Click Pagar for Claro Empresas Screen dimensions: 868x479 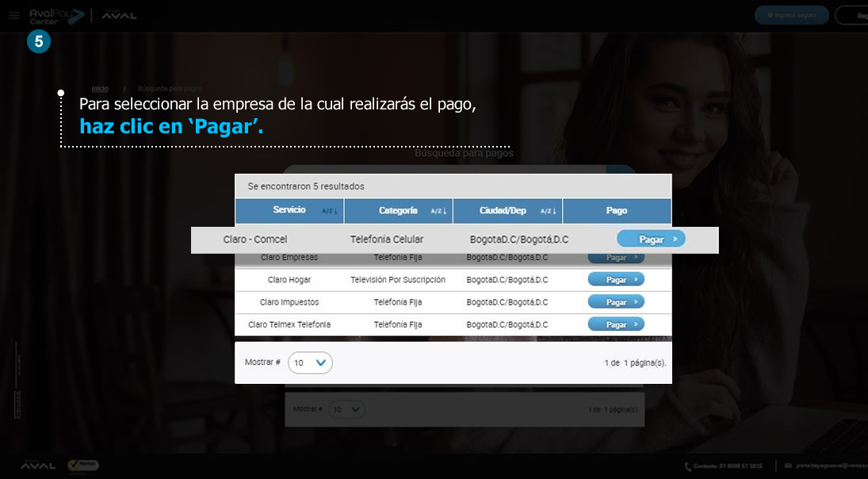click(x=616, y=258)
